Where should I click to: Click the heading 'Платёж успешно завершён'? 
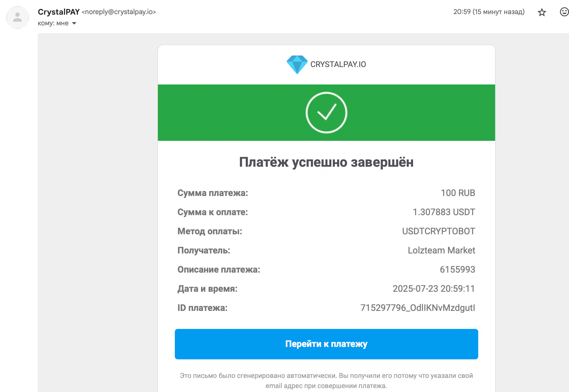coord(326,162)
